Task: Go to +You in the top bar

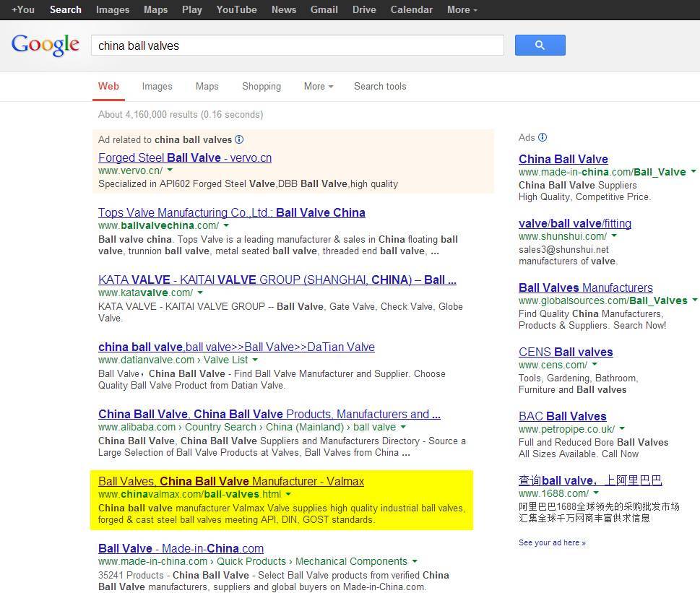Action: (23, 10)
